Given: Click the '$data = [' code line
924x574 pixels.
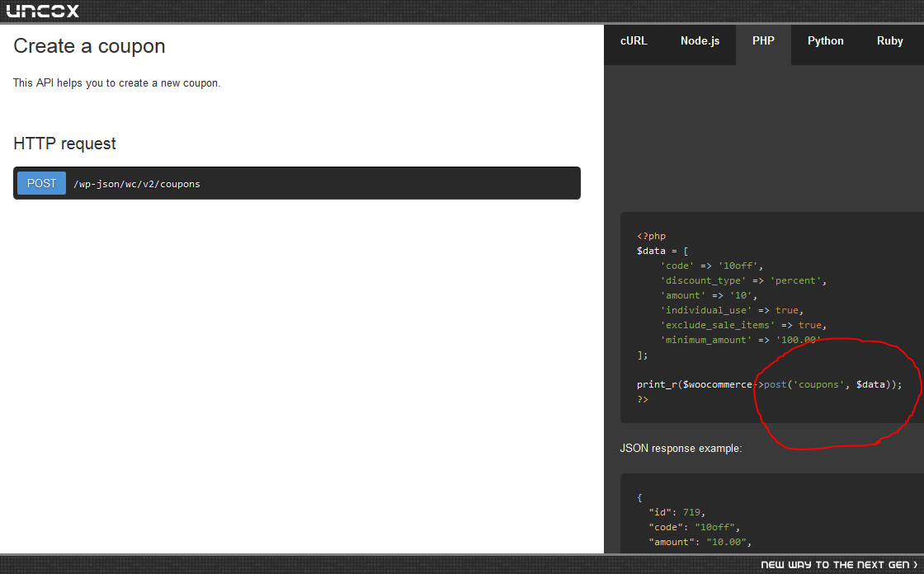Looking at the screenshot, I should [662, 251].
